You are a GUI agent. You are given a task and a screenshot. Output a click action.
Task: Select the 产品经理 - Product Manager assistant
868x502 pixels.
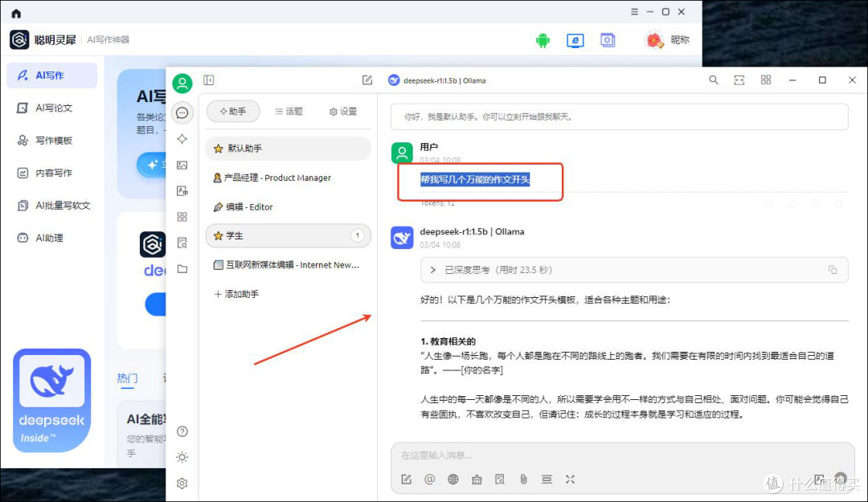click(288, 178)
